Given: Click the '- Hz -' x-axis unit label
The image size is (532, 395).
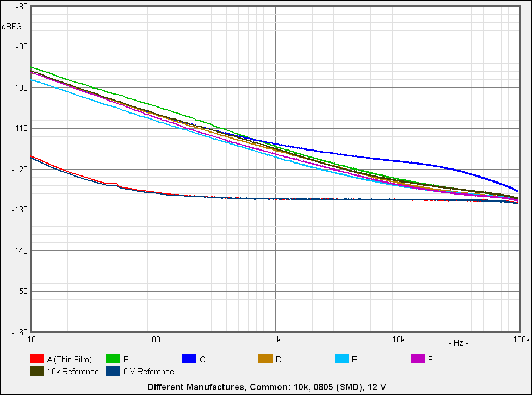Looking at the screenshot, I should tap(458, 343).
